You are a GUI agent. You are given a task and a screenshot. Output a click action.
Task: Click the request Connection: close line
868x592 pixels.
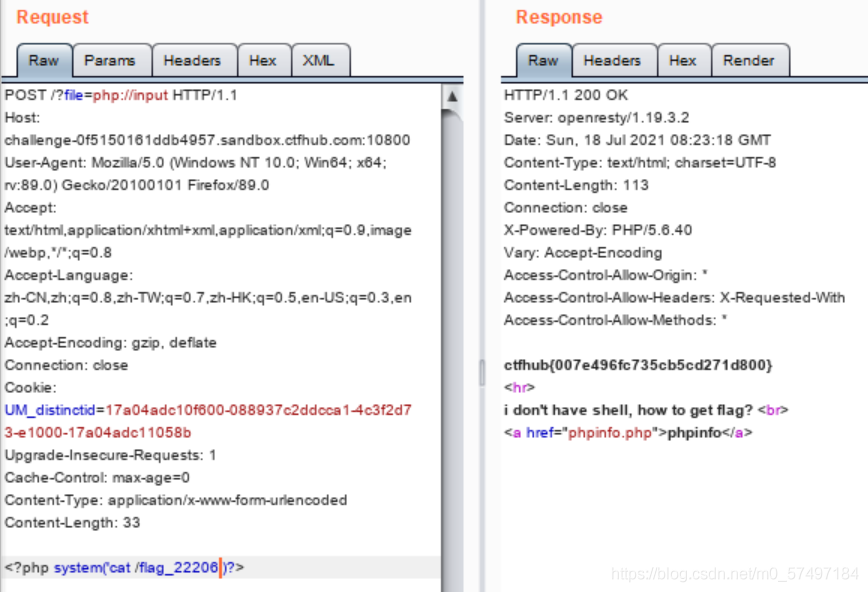(x=66, y=366)
